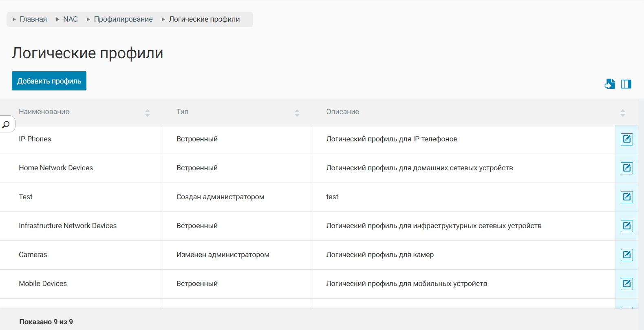Sort table by Тип column
Screen dimensions: 644x330
[297, 113]
